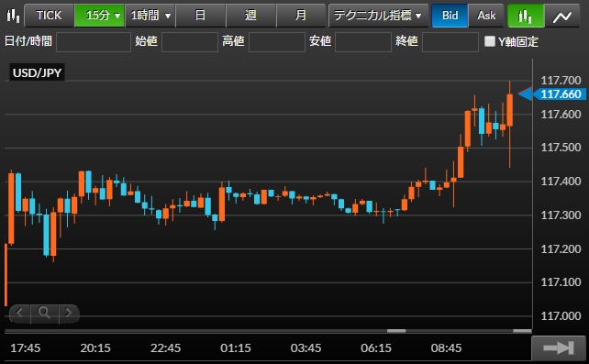Click the 117.000 price axis label
Screen dimensions: 589x364
click(561, 316)
